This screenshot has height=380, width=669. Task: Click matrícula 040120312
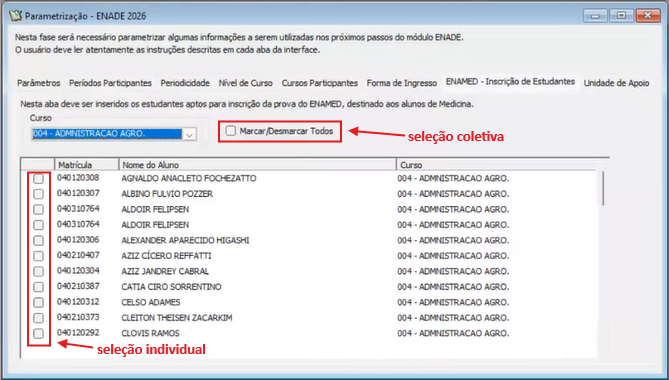78,302
